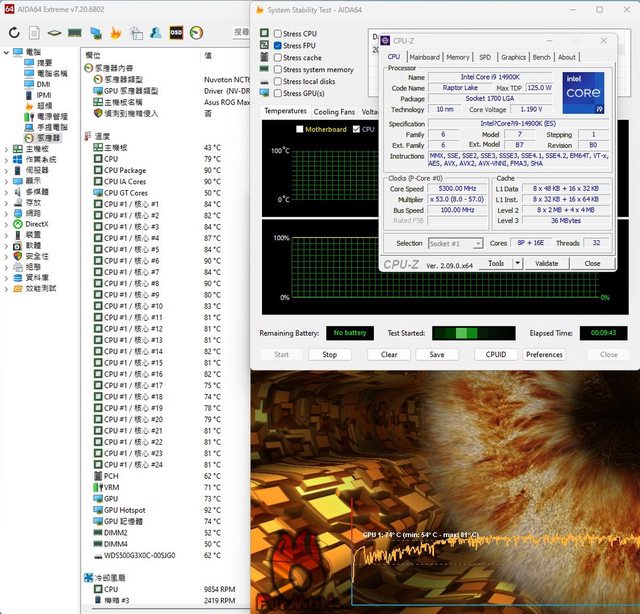The width and height of the screenshot is (640, 614).
Task: Click the Validate button in CPU-Z
Action: [x=547, y=263]
